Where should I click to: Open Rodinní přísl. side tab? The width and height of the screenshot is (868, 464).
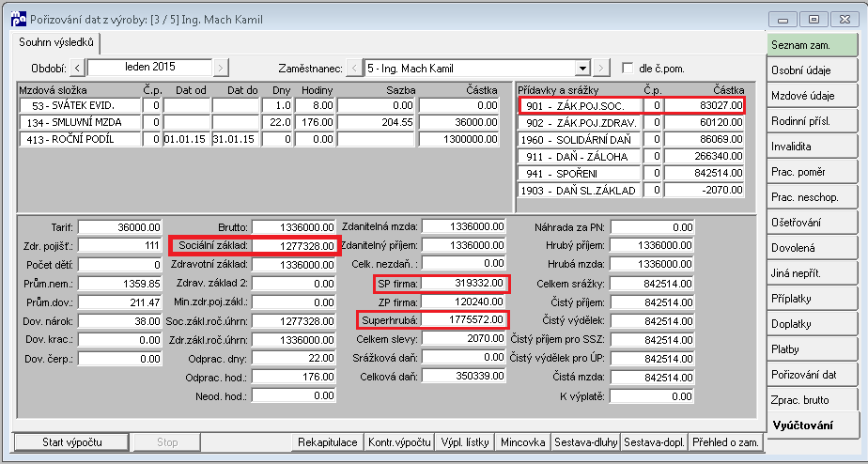pos(812,121)
